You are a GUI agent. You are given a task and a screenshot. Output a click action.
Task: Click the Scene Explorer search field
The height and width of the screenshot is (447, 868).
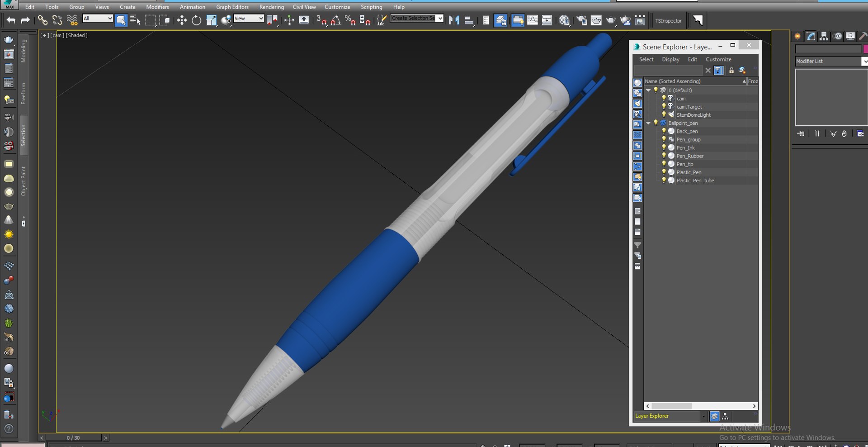tap(668, 71)
